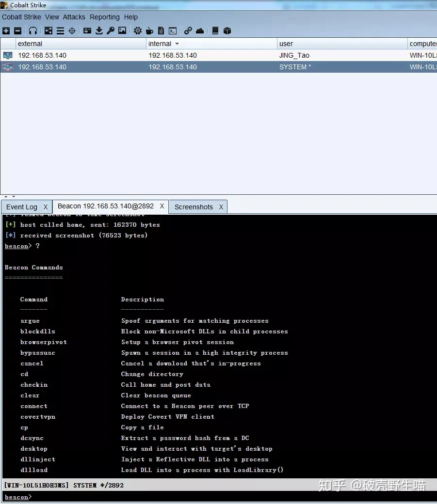Switch to the Event Log tab

[22, 207]
